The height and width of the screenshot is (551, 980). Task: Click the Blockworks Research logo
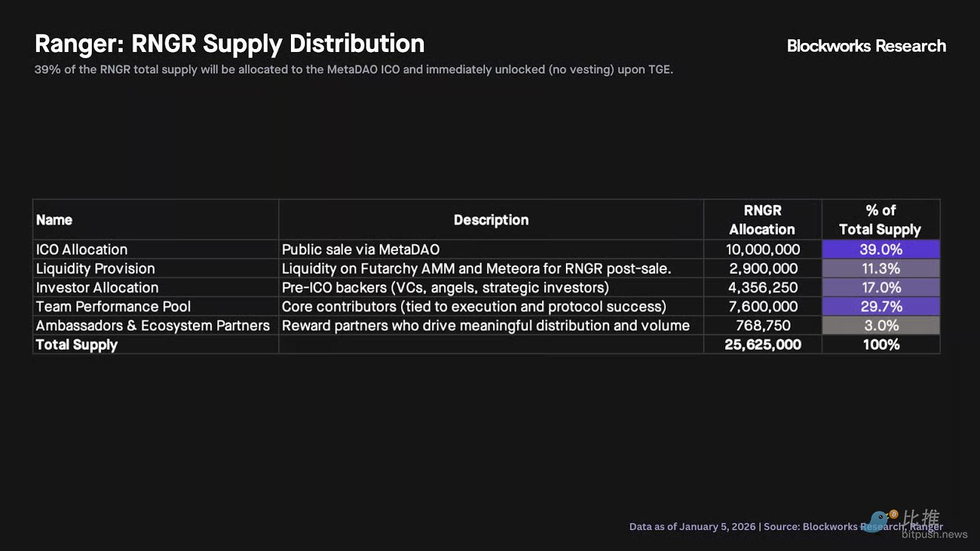(x=866, y=46)
